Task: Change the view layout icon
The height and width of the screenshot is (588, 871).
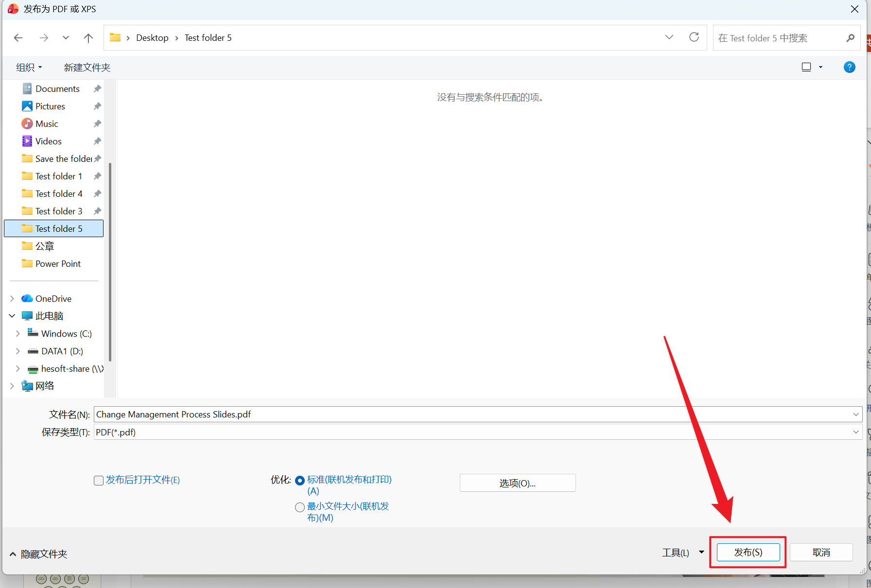Action: [x=806, y=67]
